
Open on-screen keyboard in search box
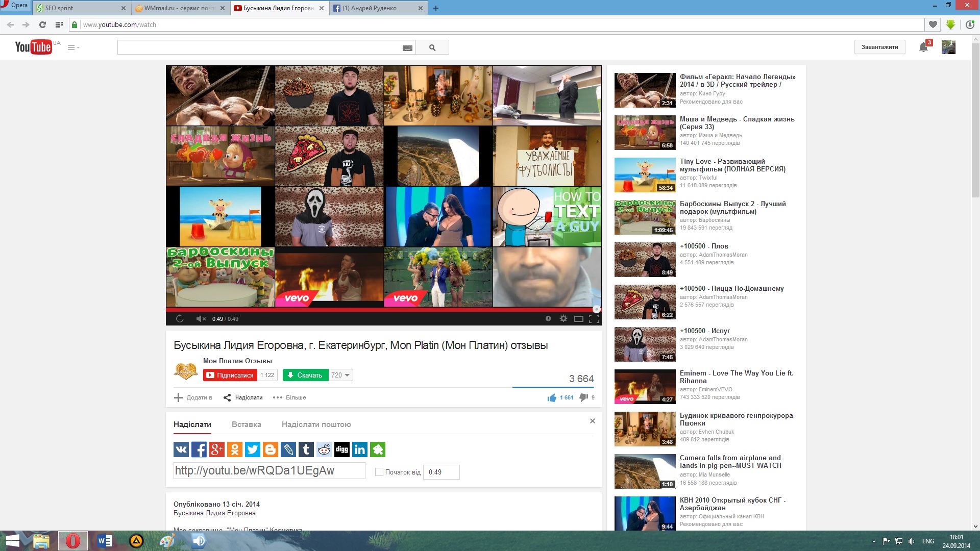pyautogui.click(x=407, y=48)
